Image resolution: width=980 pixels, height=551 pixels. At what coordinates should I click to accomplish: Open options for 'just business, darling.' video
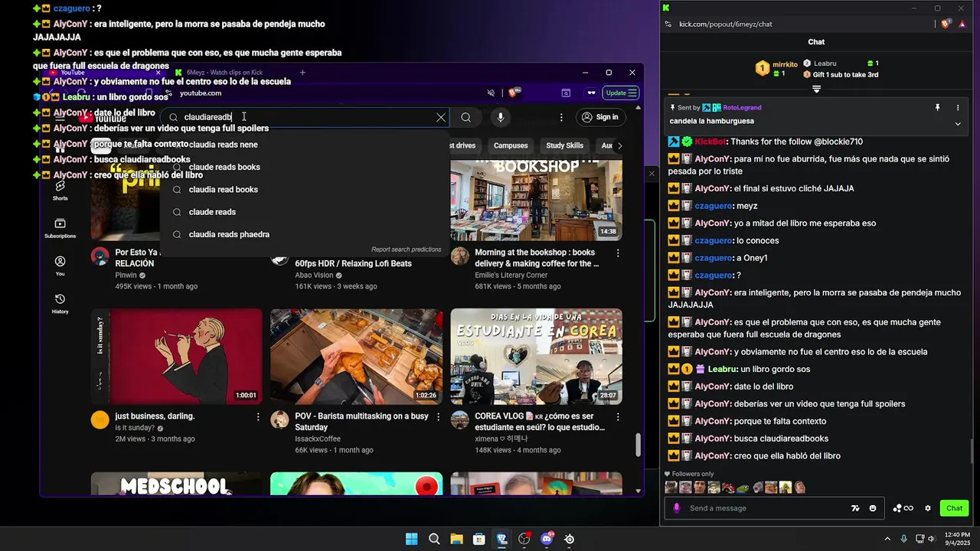(x=258, y=417)
